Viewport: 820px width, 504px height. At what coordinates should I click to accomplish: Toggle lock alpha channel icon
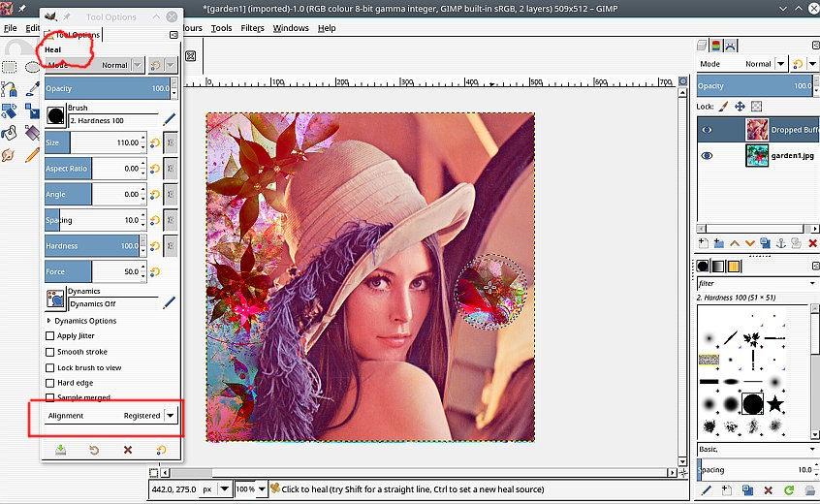click(x=756, y=107)
